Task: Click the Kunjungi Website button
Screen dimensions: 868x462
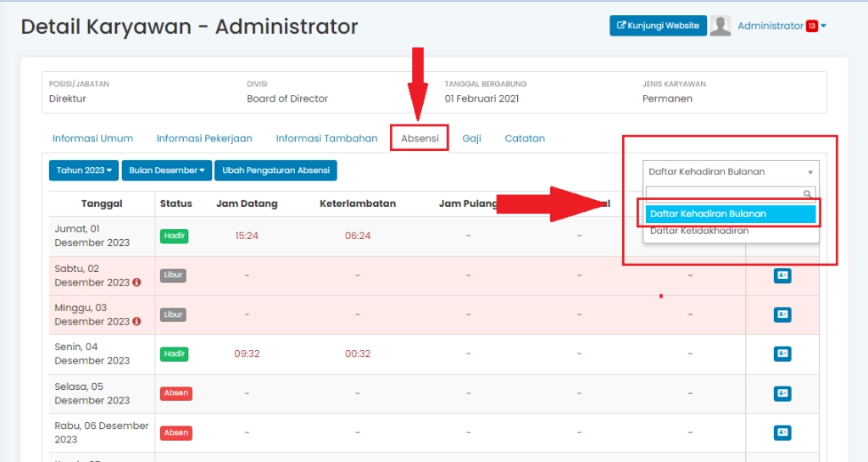Action: (658, 25)
